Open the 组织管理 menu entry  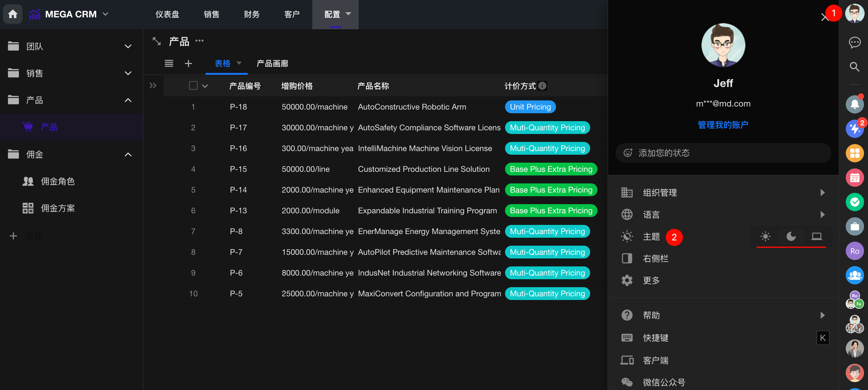tap(660, 193)
